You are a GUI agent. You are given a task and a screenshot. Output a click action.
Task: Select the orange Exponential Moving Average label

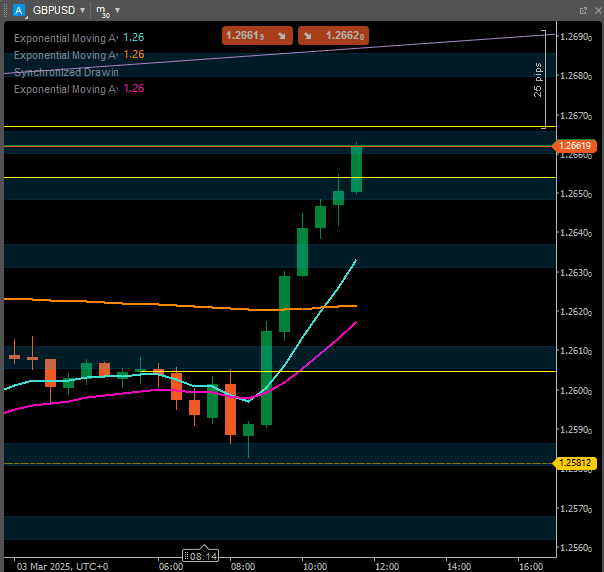pyautogui.click(x=66, y=55)
